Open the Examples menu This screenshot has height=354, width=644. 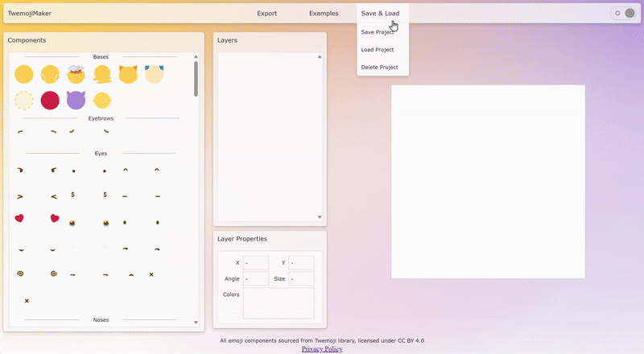[x=324, y=13]
